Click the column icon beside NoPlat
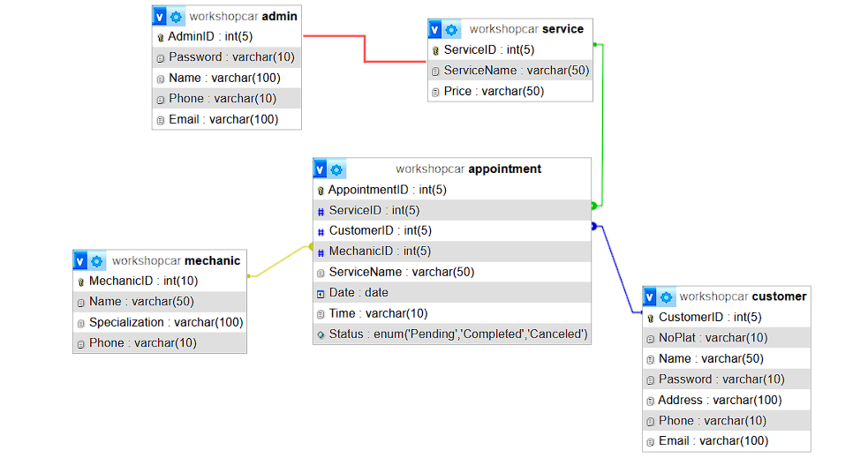The height and width of the screenshot is (473, 868). pyautogui.click(x=651, y=339)
